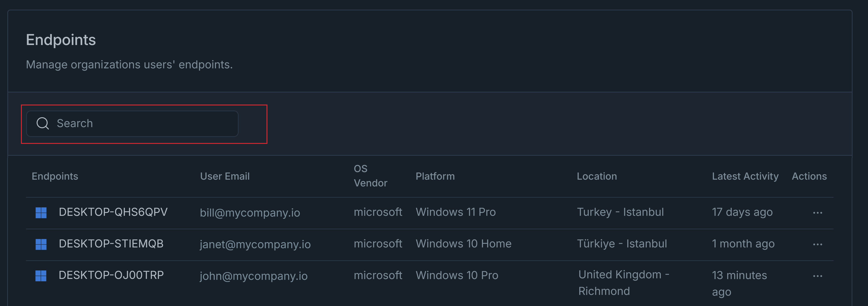Viewport: 868px width, 306px height.
Task: Select endpoint DESKTOP-OJ00TRP
Action: click(x=111, y=275)
